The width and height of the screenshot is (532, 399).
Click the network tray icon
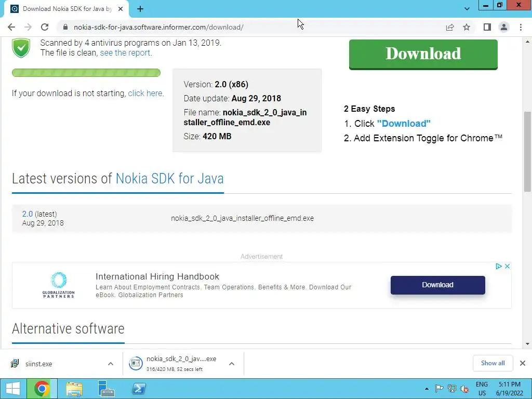click(451, 389)
